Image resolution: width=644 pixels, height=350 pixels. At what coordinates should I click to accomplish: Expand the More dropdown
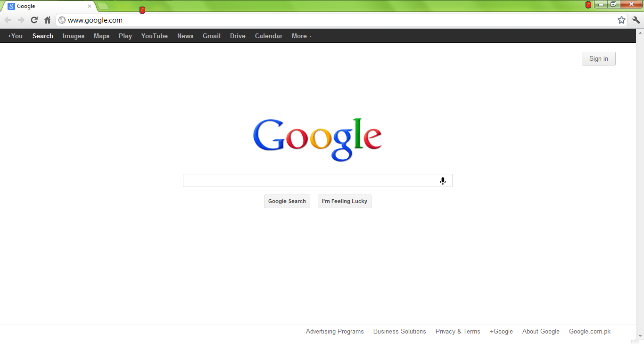point(302,36)
